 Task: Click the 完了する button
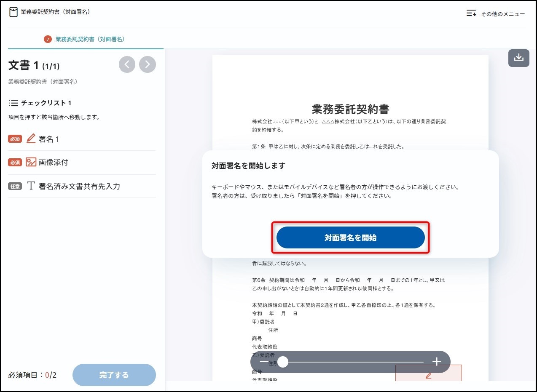click(114, 375)
